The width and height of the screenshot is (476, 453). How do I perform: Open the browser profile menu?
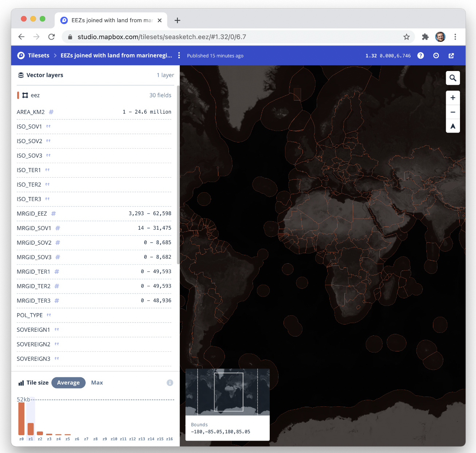click(x=440, y=37)
